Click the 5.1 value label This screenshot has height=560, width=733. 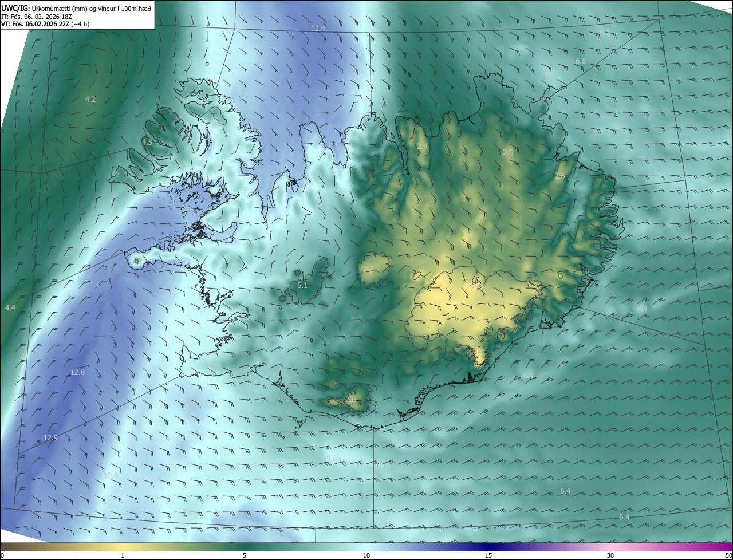point(302,285)
